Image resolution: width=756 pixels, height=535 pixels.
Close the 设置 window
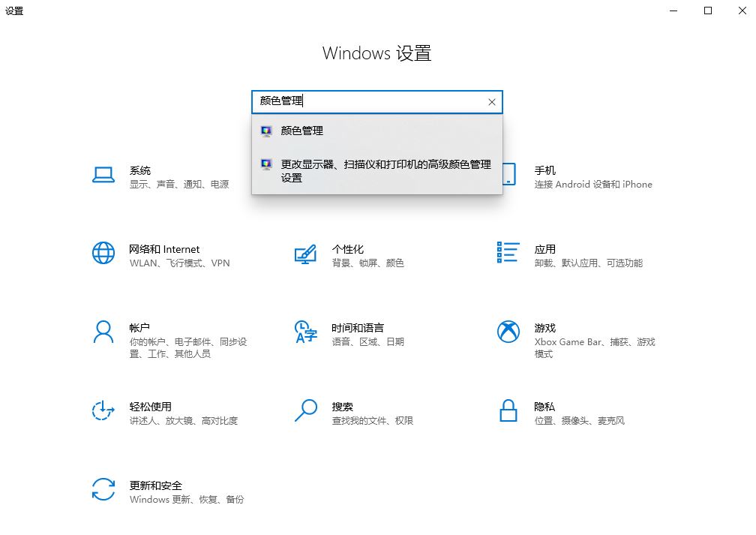coord(742,11)
